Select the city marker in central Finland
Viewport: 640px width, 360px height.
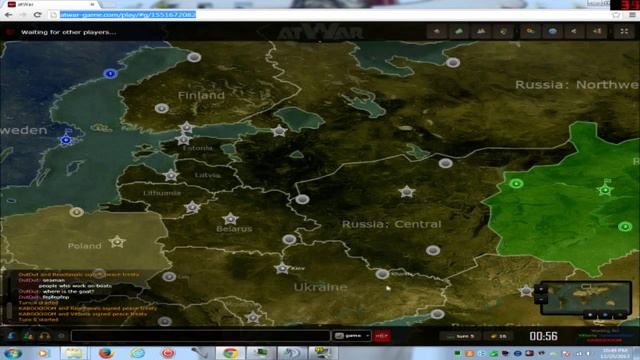162,109
